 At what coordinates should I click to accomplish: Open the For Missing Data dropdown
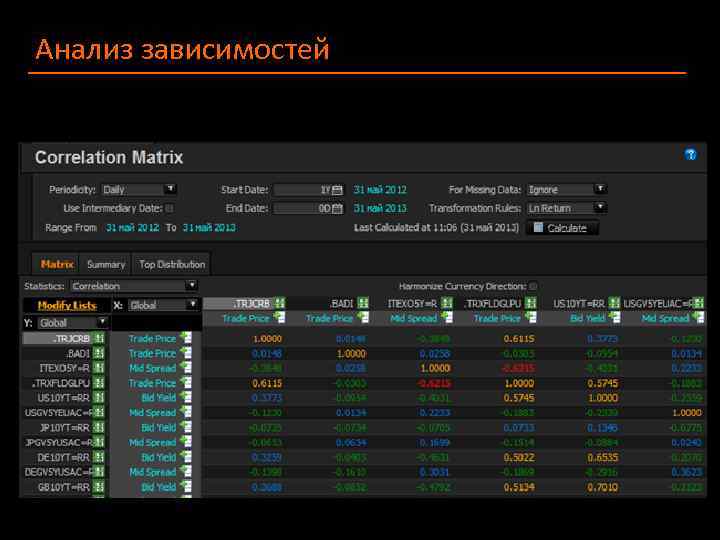[x=566, y=190]
